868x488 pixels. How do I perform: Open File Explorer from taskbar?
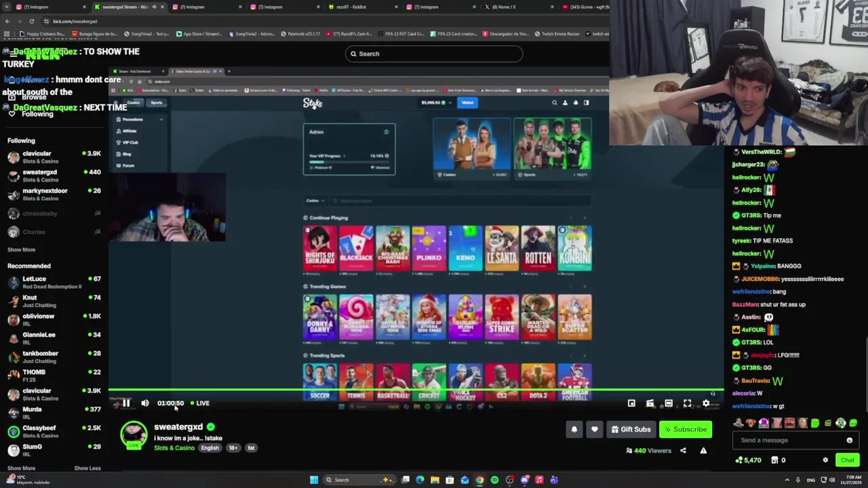tap(435, 480)
